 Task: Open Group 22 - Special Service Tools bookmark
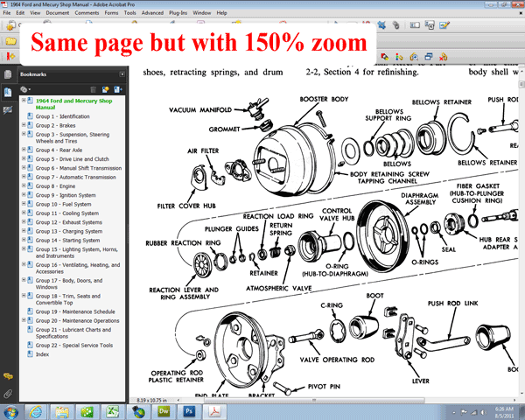pyautogui.click(x=74, y=346)
